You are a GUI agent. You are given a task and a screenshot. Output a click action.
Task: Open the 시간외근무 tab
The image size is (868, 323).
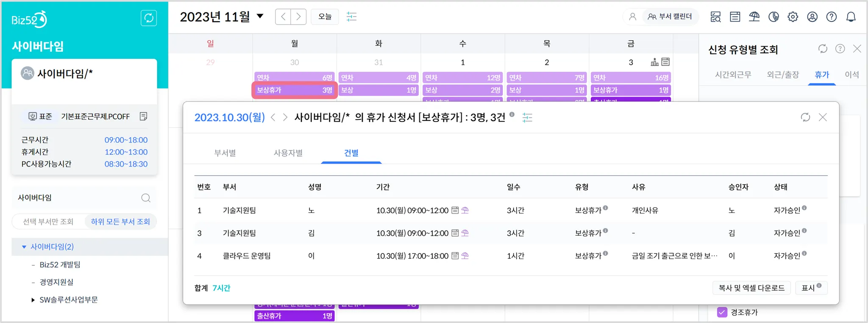point(733,75)
